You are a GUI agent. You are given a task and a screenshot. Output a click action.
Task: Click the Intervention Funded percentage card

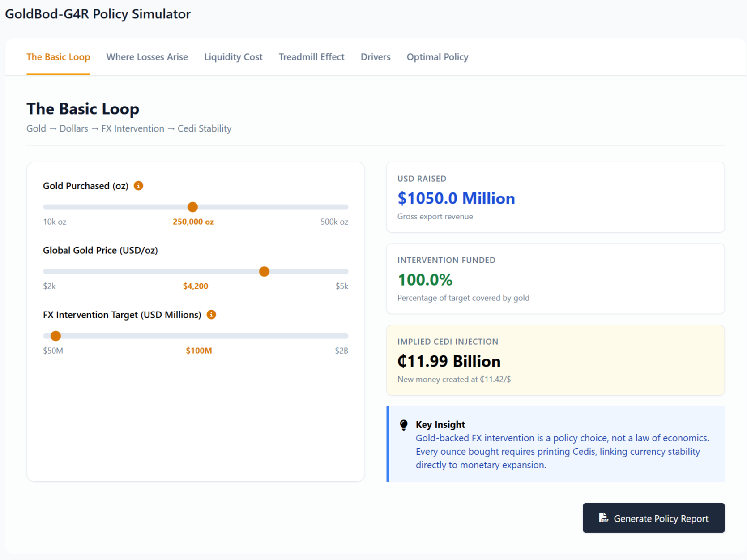click(555, 278)
